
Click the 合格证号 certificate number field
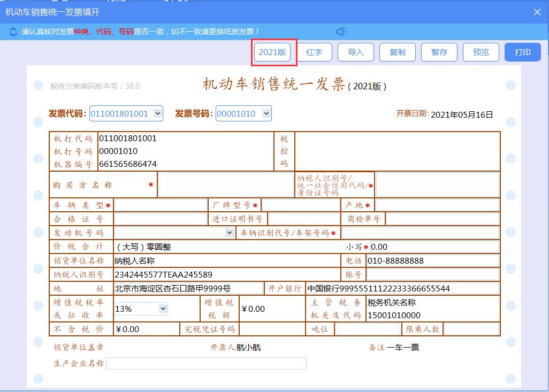point(161,218)
